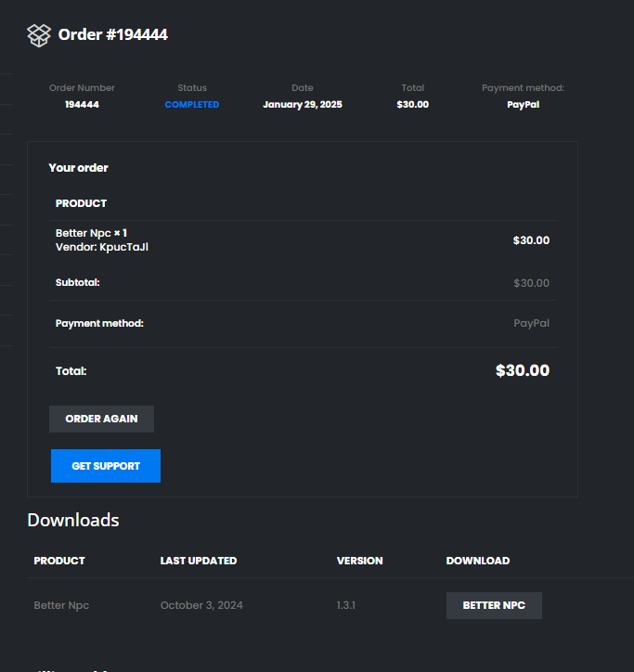
Task: Click the Better Npc × 1 product name
Action: click(90, 233)
